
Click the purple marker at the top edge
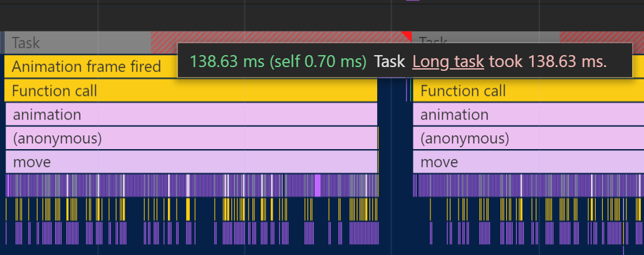tap(413, 0)
